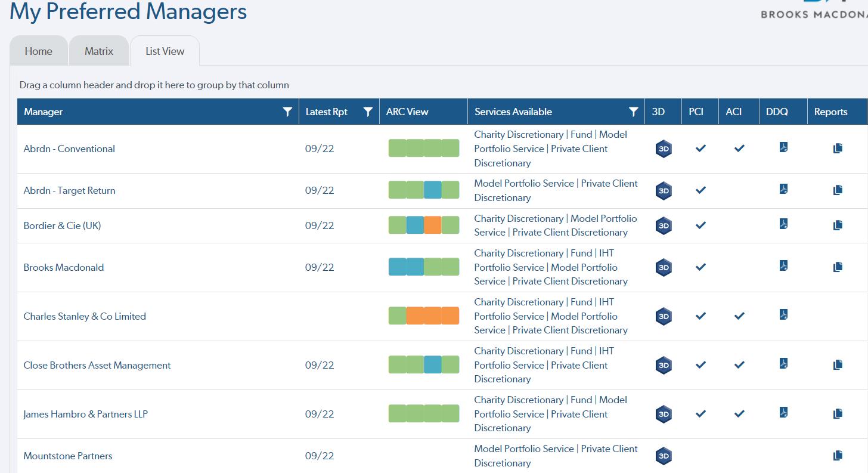
Task: Download DDQ PDF for Abrdn - Conventional
Action: pyautogui.click(x=784, y=147)
